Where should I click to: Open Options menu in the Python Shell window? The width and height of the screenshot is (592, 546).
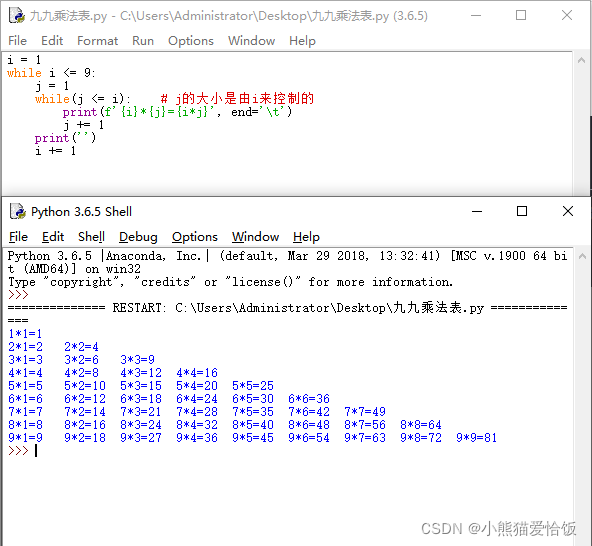(195, 237)
